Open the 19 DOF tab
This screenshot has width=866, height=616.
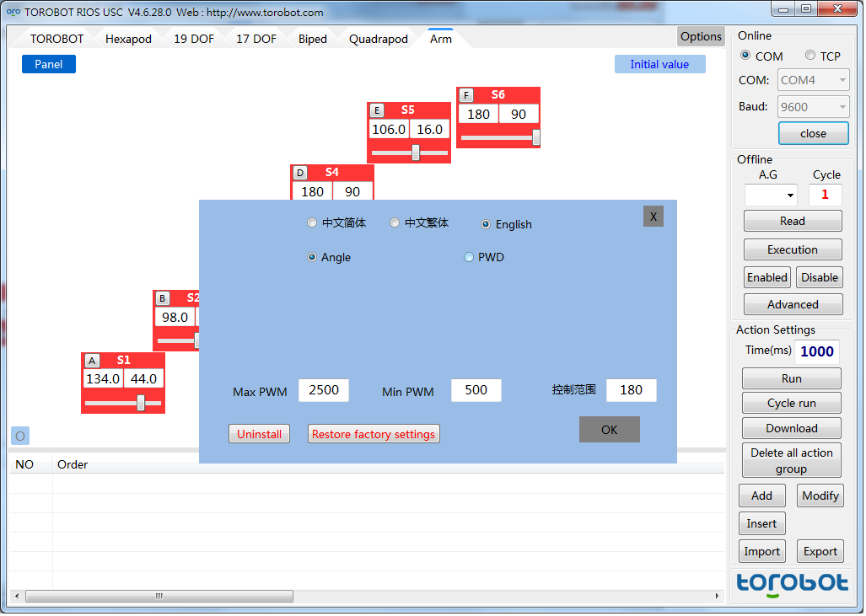click(194, 40)
